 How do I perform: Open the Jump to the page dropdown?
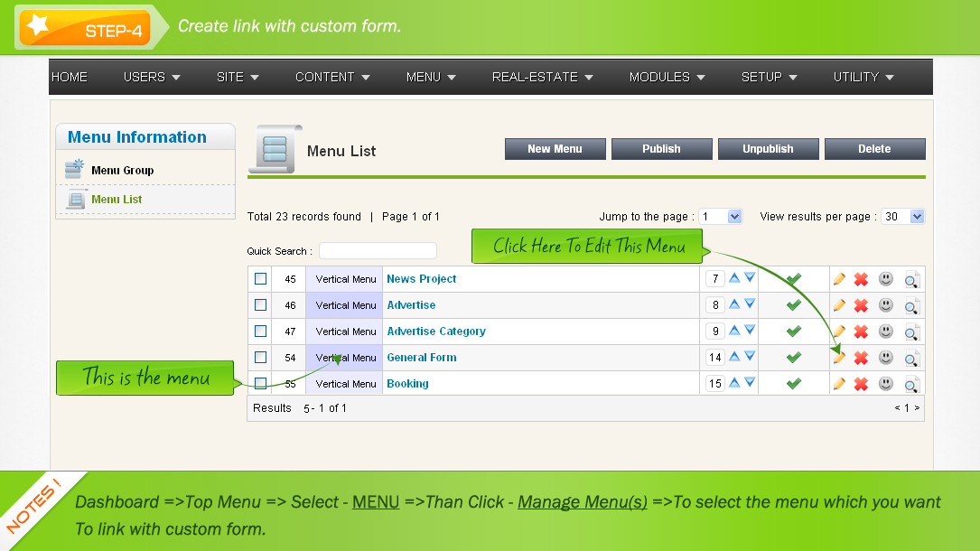pyautogui.click(x=721, y=217)
